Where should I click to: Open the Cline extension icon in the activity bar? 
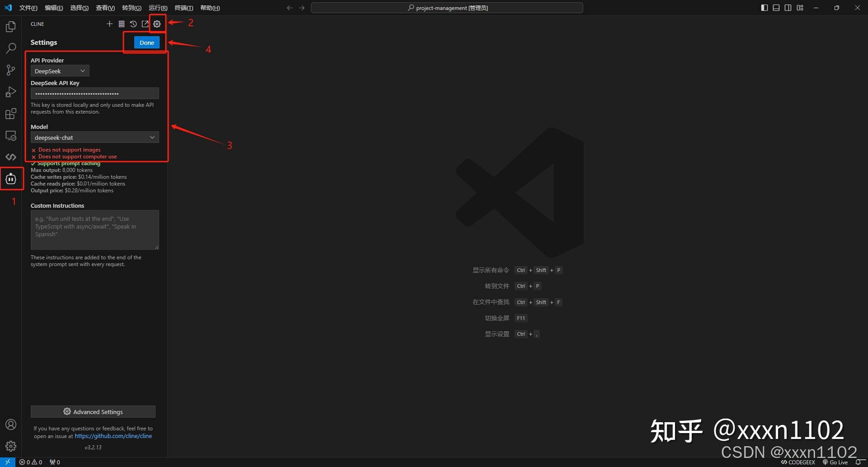pos(11,178)
